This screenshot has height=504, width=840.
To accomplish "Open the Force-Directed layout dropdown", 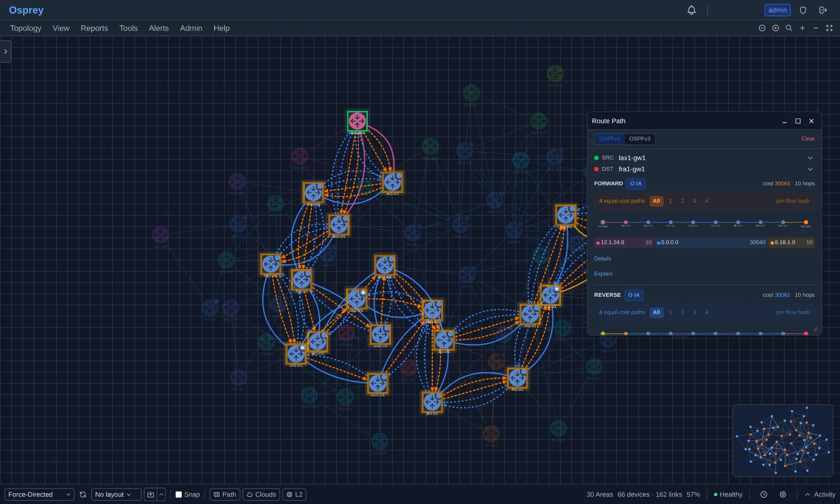I will [x=39, y=495].
